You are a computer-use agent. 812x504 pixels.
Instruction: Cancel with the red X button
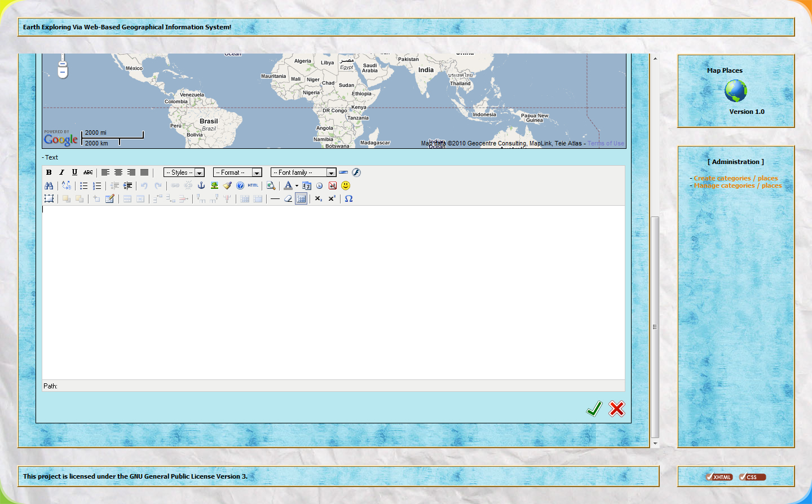[617, 409]
